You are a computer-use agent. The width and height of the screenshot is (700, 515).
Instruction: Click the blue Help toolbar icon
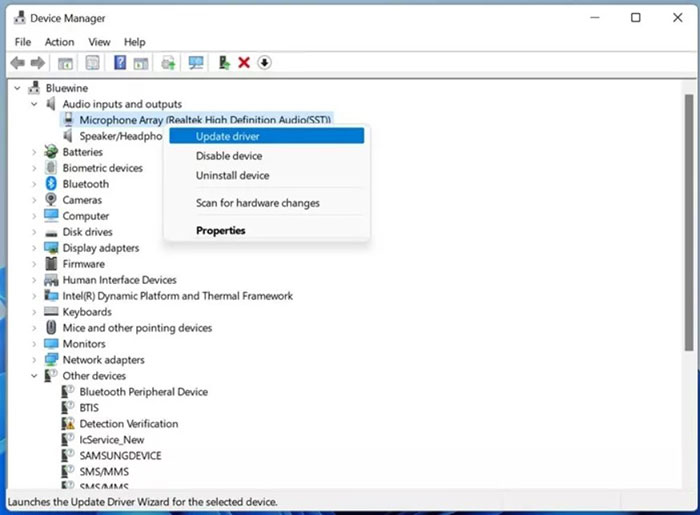[x=119, y=63]
